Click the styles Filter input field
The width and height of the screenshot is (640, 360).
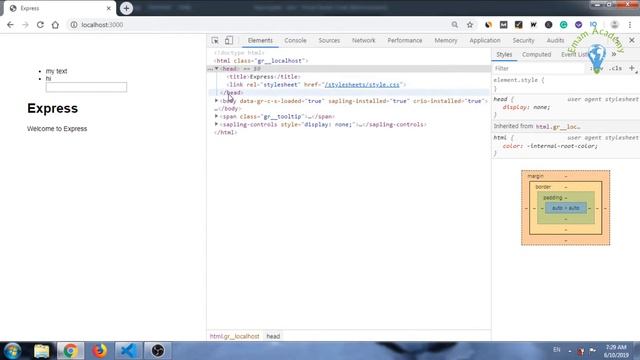539,68
